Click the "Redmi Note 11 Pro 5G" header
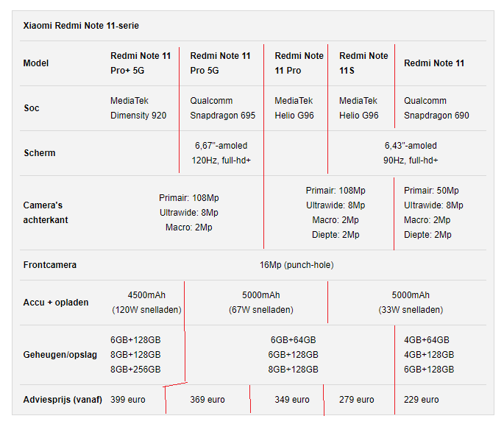504x427 pixels. pyautogui.click(x=220, y=63)
